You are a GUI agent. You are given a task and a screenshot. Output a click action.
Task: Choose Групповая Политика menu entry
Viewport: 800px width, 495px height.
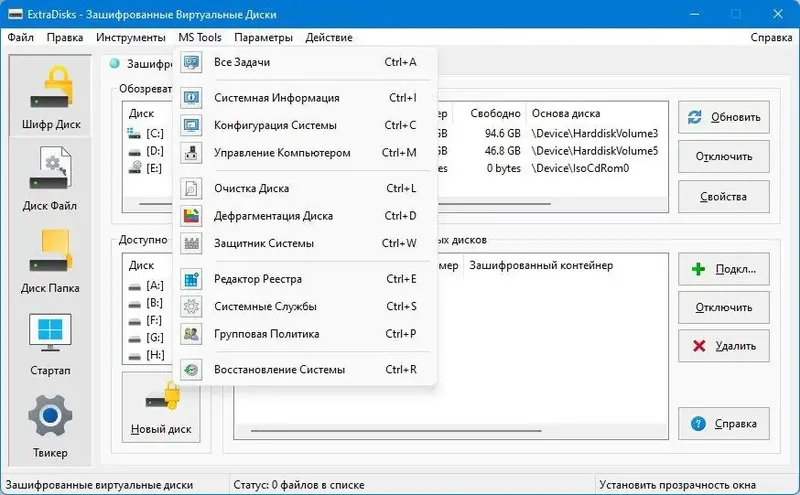(305, 334)
